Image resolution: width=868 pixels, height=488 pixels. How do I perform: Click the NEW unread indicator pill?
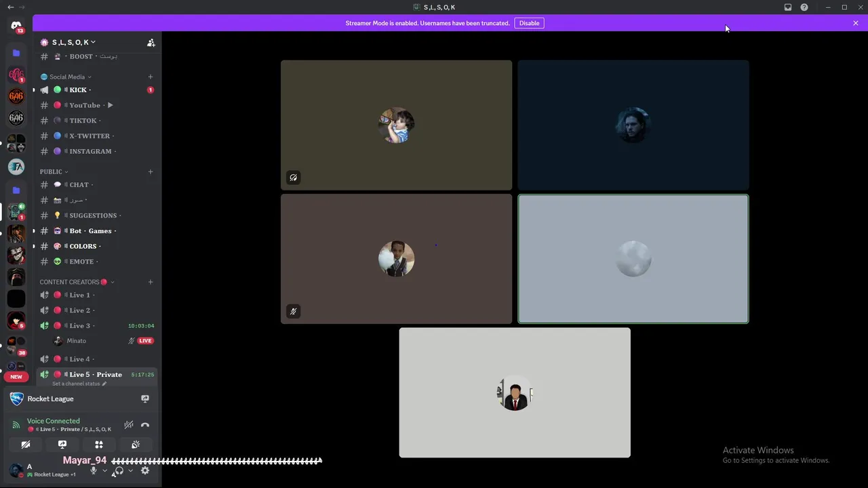tap(16, 377)
